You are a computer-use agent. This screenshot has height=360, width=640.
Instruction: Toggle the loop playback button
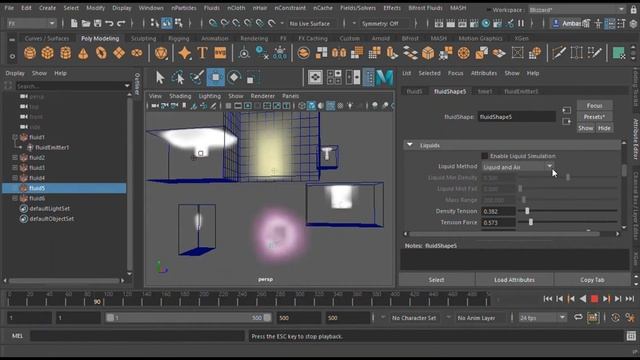pyautogui.click(x=578, y=317)
